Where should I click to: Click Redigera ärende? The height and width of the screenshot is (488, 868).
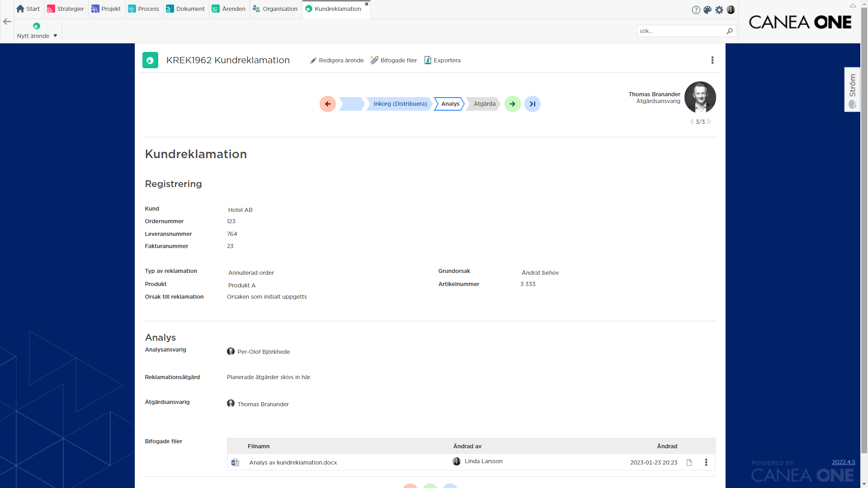337,60
